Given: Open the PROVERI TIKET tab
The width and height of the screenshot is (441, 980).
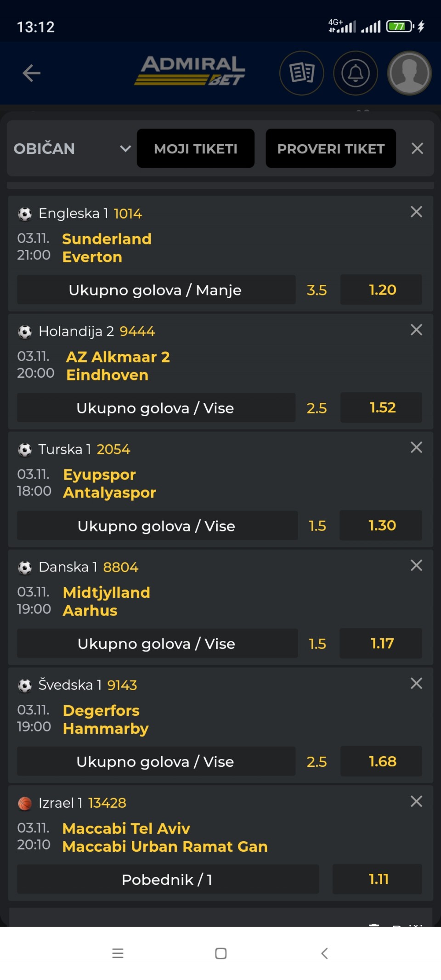Looking at the screenshot, I should coord(331,148).
